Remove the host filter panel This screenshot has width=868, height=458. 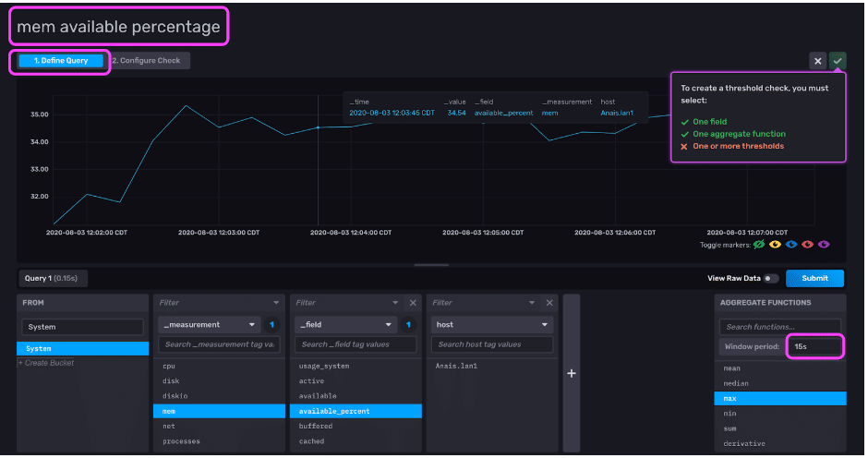coord(549,303)
